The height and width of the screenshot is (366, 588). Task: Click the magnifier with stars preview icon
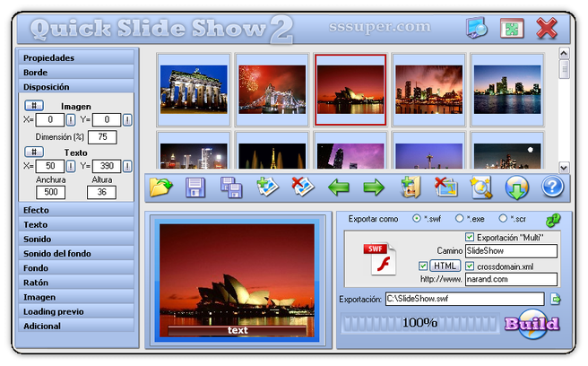pos(480,187)
